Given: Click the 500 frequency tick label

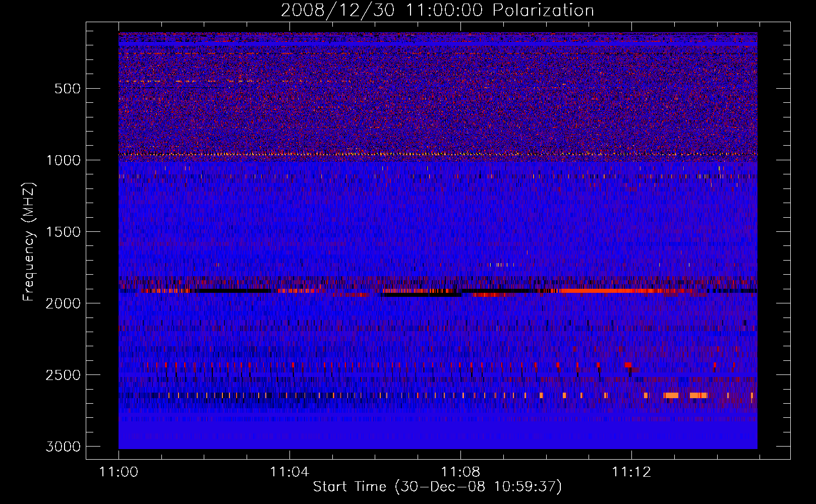Looking at the screenshot, I should pyautogui.click(x=67, y=89).
